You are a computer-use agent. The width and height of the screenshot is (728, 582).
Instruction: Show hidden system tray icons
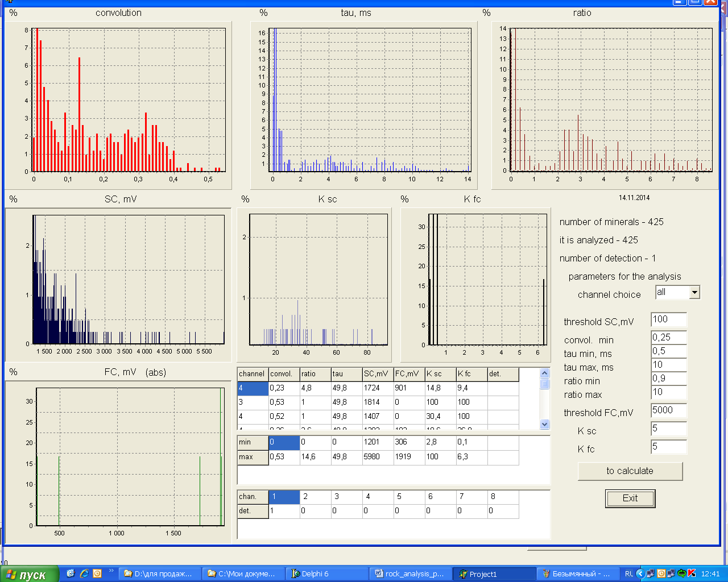point(640,573)
